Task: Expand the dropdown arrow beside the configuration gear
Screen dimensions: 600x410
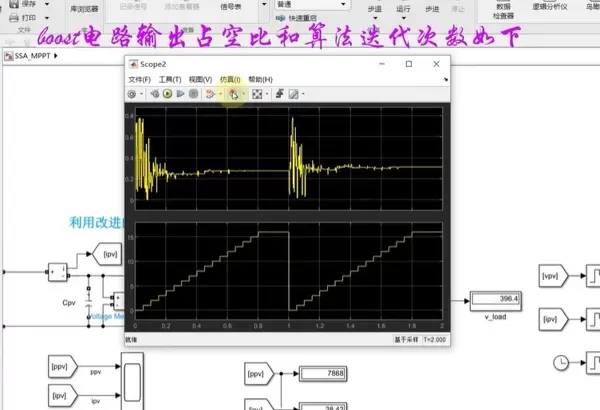Action: [142, 94]
